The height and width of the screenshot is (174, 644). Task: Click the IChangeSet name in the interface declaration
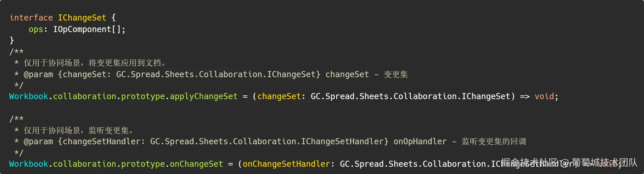point(82,18)
